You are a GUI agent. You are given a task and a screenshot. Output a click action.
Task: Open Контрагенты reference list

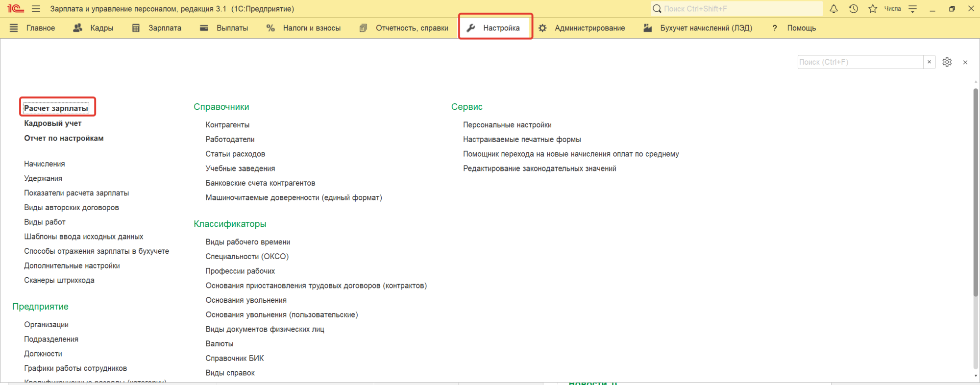pos(227,125)
